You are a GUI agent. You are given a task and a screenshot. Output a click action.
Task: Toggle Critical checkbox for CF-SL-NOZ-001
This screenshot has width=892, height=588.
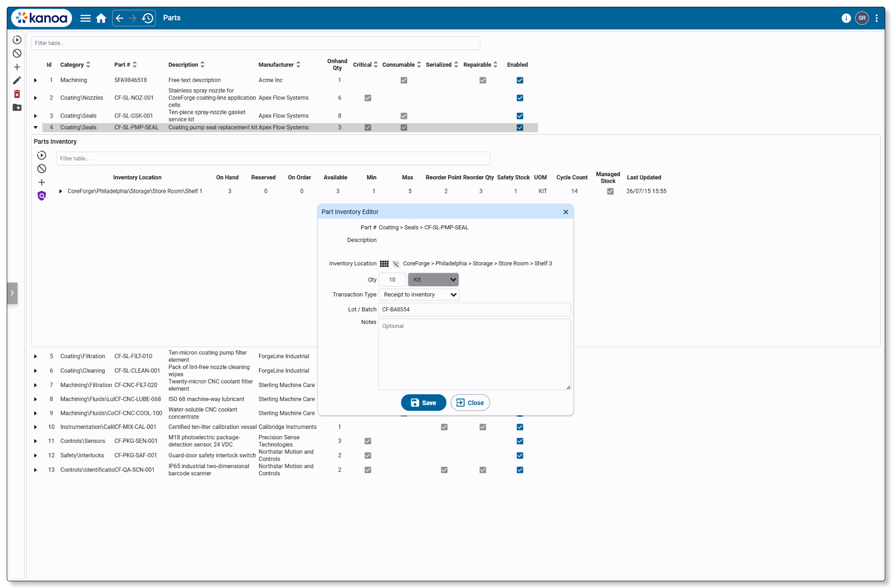point(368,98)
